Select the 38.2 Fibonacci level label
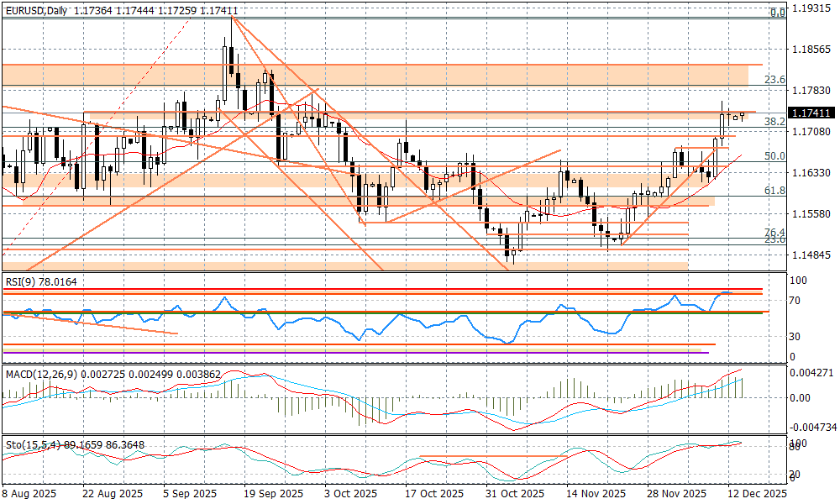The height and width of the screenshot is (504, 840). click(774, 122)
